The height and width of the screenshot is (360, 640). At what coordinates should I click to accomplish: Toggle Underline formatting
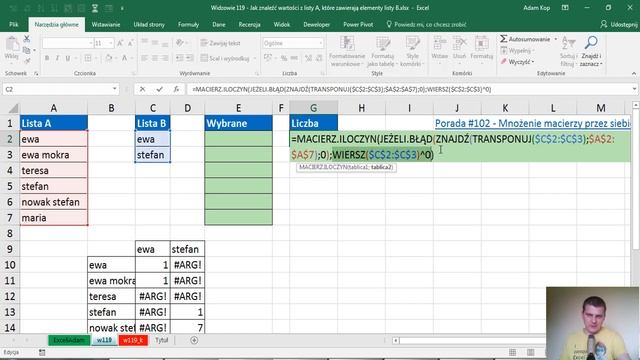67,58
